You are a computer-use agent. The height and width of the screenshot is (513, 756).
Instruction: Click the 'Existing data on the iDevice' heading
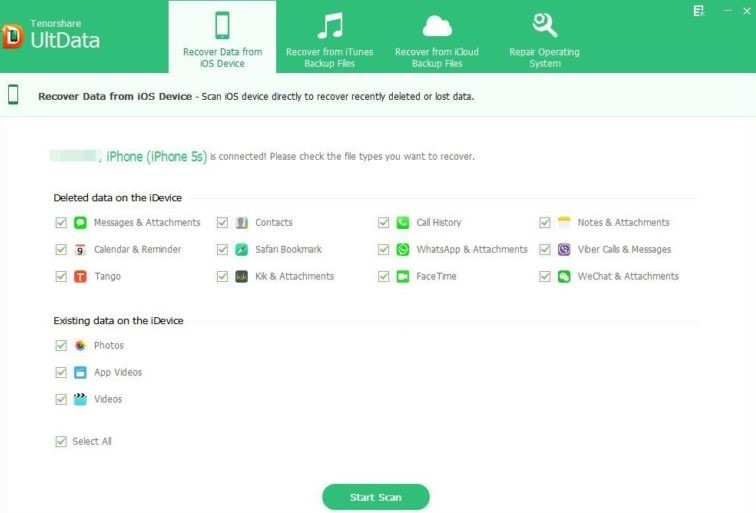point(119,321)
